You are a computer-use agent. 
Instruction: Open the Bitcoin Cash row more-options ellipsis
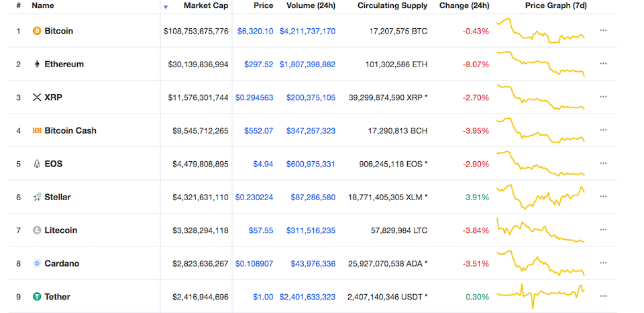tap(603, 130)
